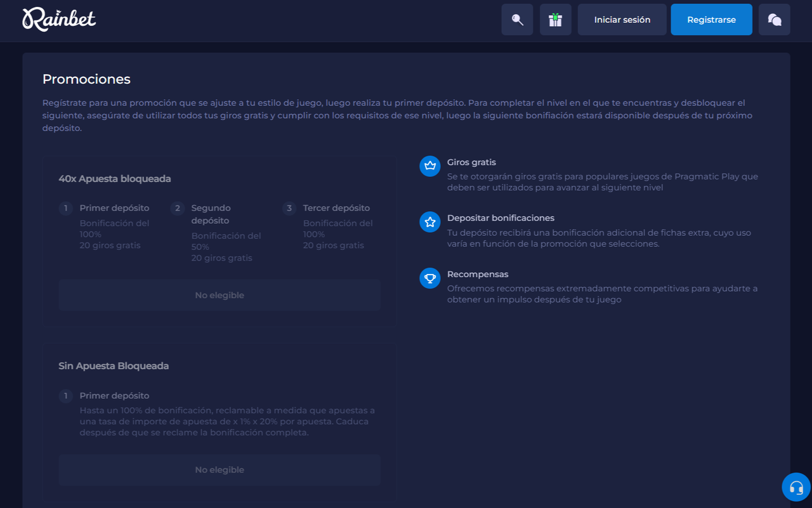Click the Tercer depósito label

pyautogui.click(x=336, y=208)
